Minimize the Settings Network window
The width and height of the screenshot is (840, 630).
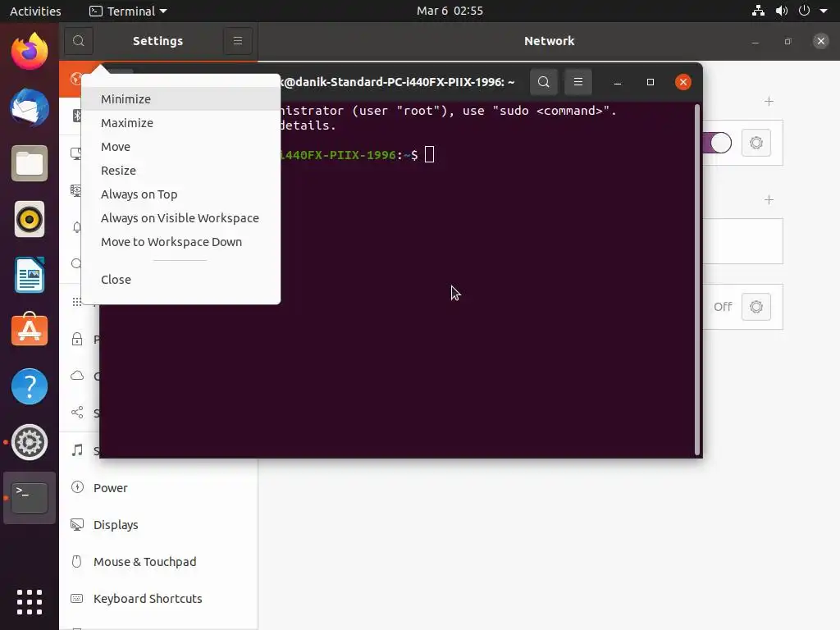[755, 41]
